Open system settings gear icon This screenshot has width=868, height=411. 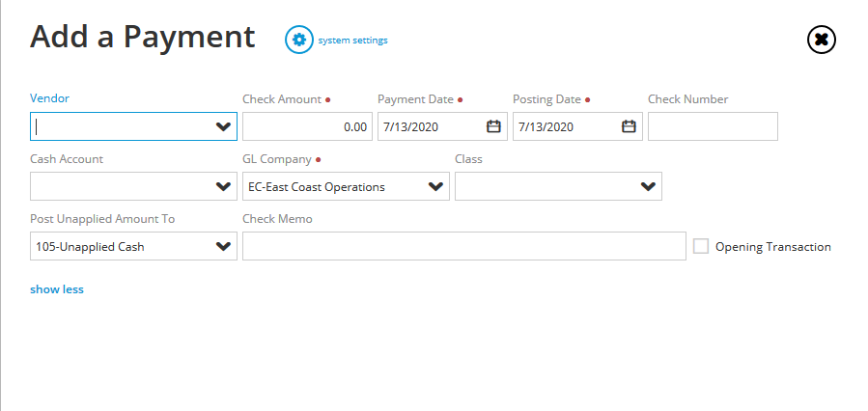299,40
